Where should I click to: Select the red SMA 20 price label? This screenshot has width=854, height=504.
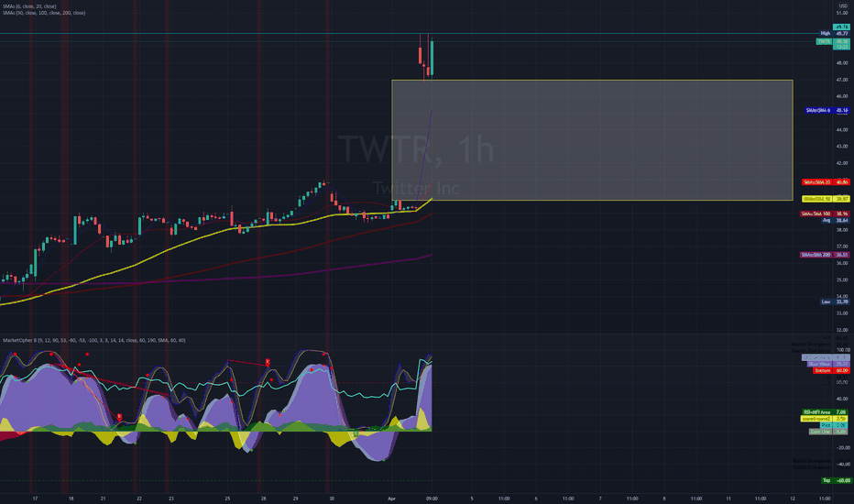tap(826, 182)
